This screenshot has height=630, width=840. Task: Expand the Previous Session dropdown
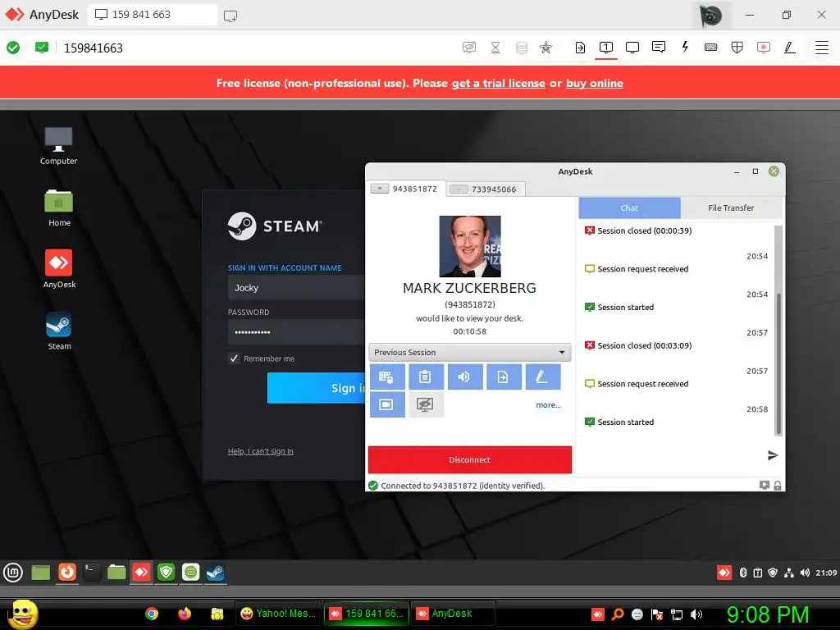470,353
